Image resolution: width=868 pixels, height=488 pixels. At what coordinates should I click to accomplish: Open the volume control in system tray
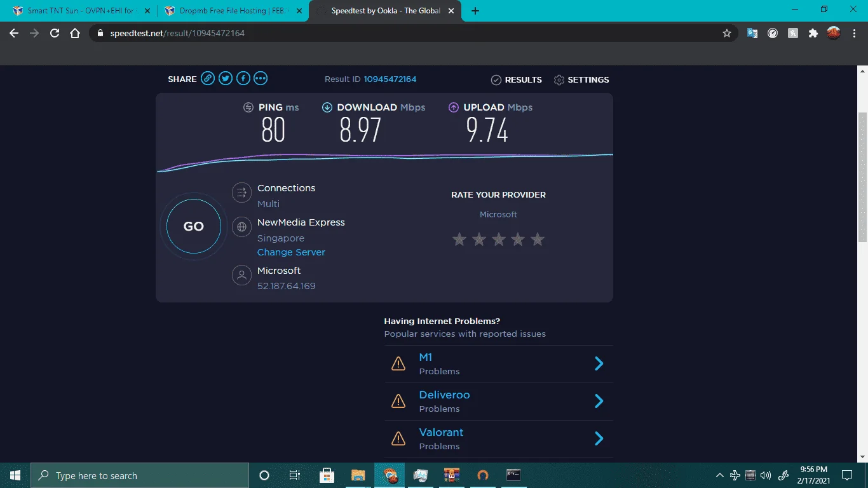click(x=766, y=475)
